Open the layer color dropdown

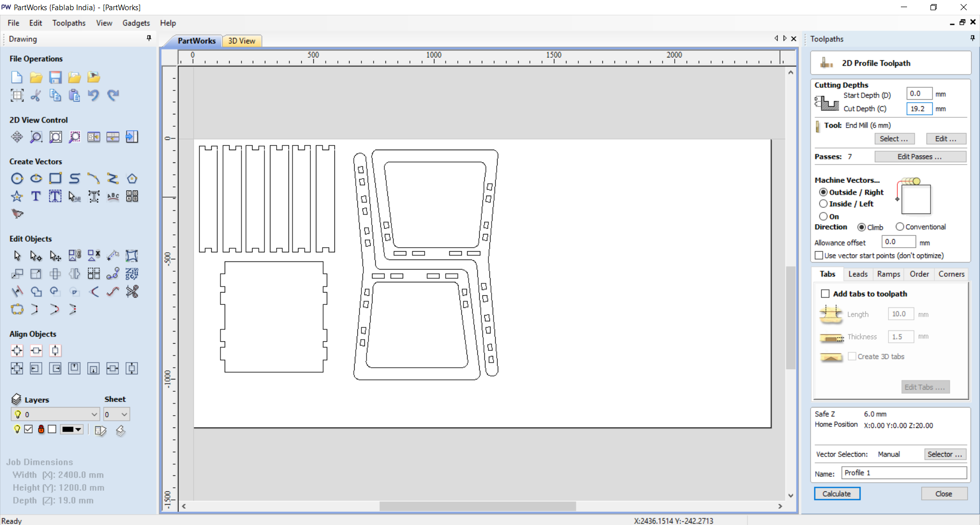coord(71,429)
